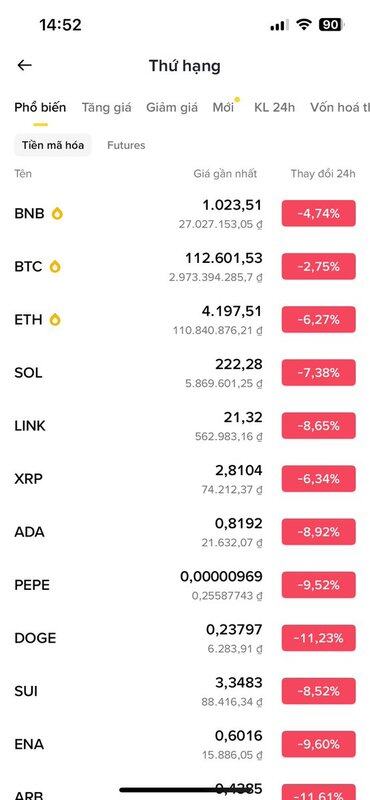The image size is (370, 800).
Task: Sort by Tên column header
Action: coord(23,173)
